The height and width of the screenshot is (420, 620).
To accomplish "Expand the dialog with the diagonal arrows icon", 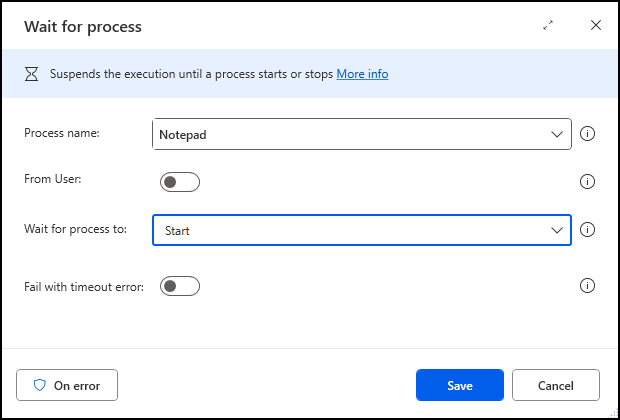I will pos(548,26).
